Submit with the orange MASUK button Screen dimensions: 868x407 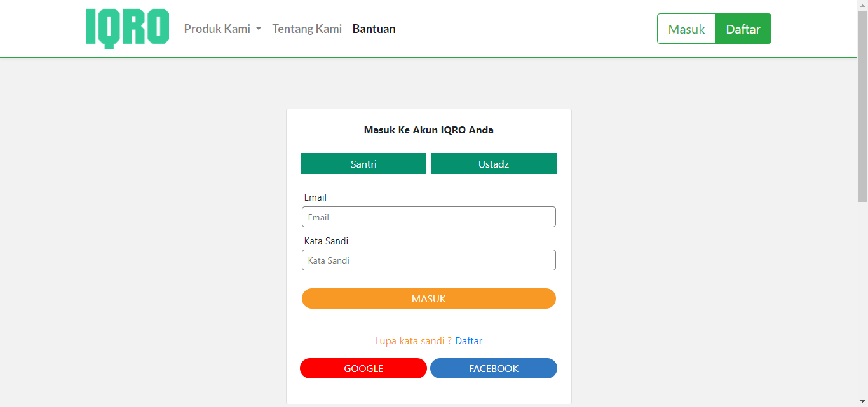click(x=429, y=298)
